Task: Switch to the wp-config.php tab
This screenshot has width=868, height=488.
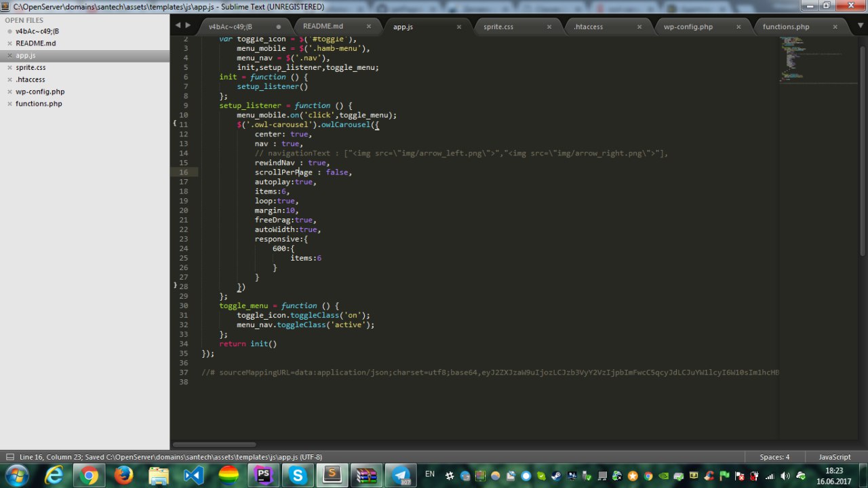Action: [688, 26]
